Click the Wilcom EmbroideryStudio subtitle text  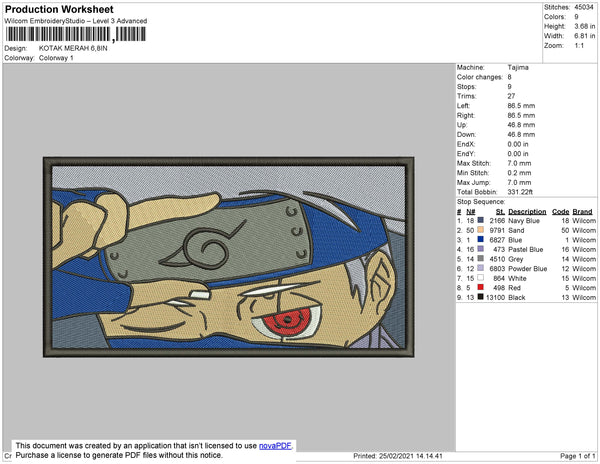point(75,21)
